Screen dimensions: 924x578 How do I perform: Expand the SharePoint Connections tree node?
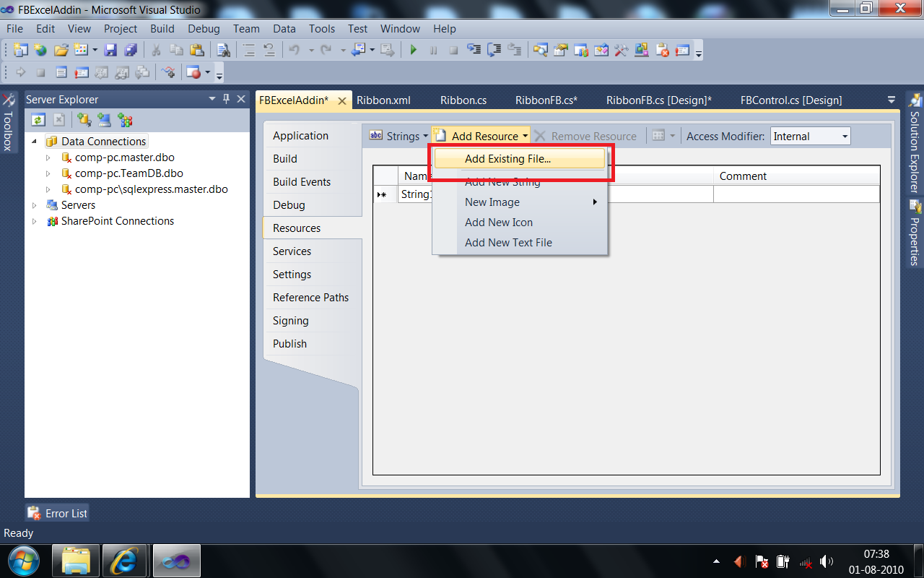coord(35,221)
